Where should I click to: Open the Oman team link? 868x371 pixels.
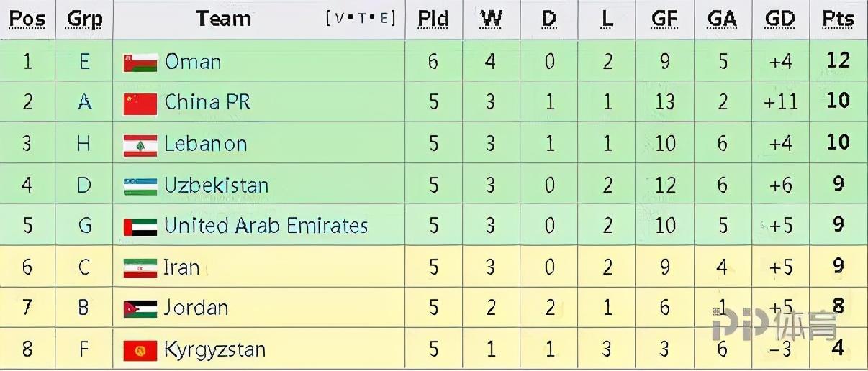point(193,62)
